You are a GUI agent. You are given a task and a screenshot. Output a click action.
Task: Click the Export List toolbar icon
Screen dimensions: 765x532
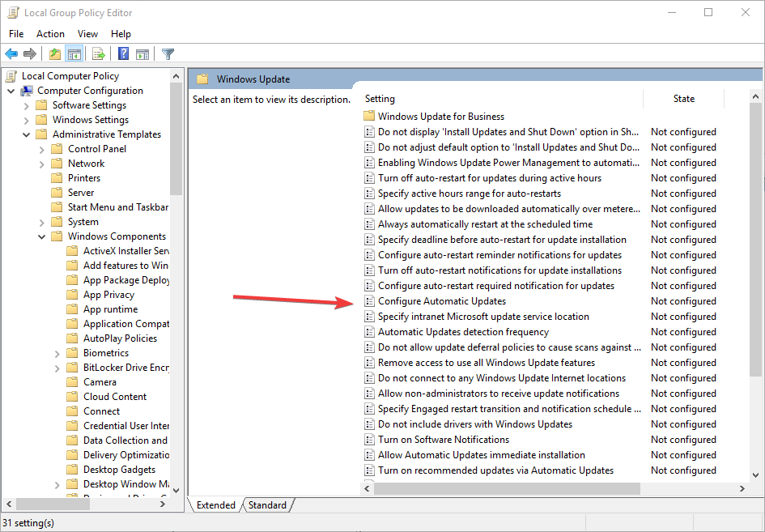click(98, 53)
